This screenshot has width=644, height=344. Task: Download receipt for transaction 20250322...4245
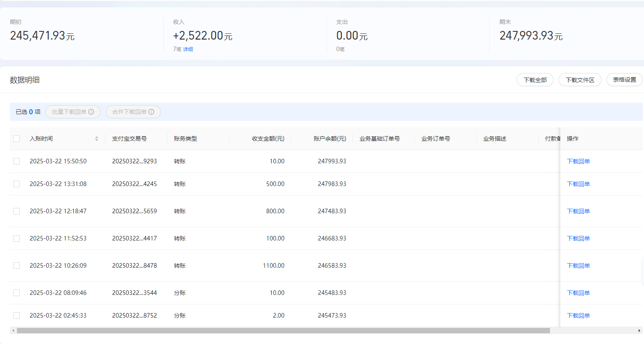pyautogui.click(x=578, y=184)
